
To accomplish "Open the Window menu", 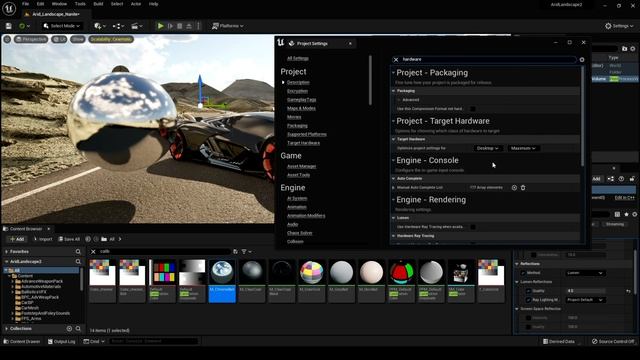I will pos(59,4).
